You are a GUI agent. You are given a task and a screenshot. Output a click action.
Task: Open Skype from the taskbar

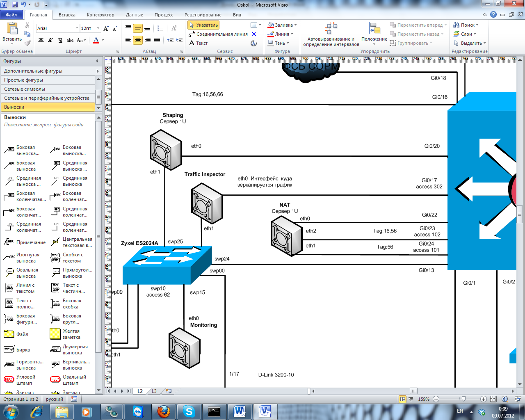click(189, 411)
